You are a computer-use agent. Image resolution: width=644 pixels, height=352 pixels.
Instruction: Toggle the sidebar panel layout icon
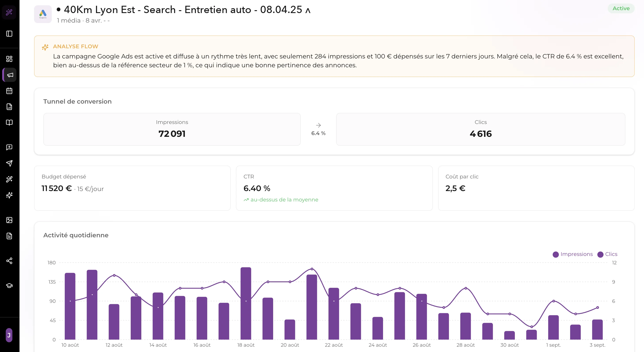point(9,33)
